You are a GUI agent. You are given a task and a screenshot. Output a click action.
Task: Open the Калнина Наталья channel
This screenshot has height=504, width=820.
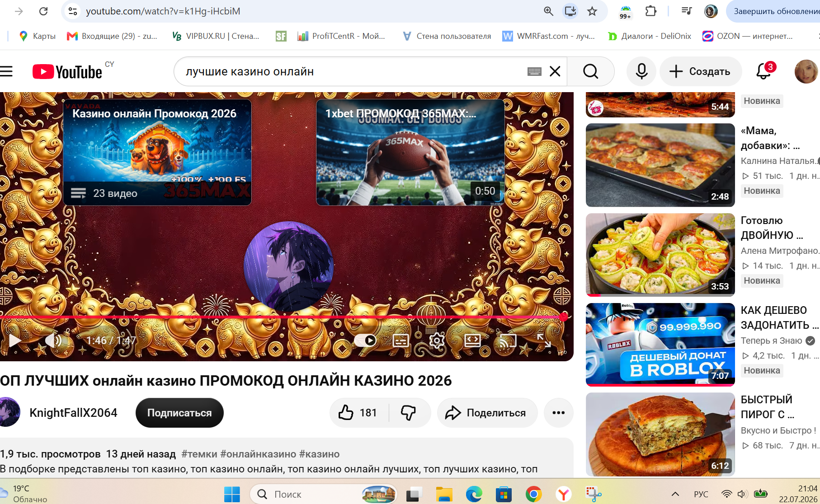(x=779, y=161)
